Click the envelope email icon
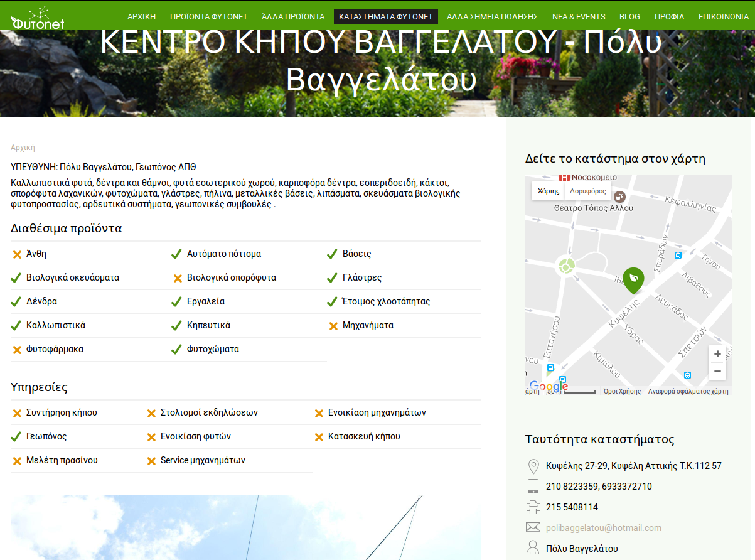 click(533, 527)
